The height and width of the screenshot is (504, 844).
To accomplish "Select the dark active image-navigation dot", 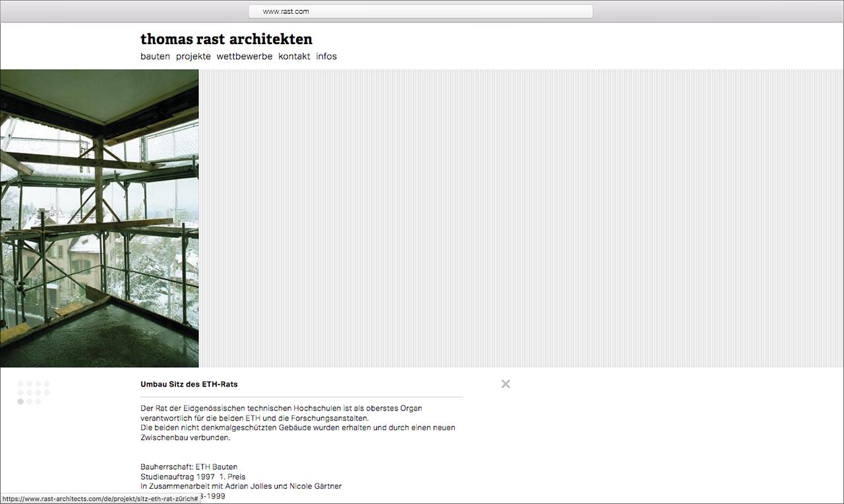I will coord(20,401).
